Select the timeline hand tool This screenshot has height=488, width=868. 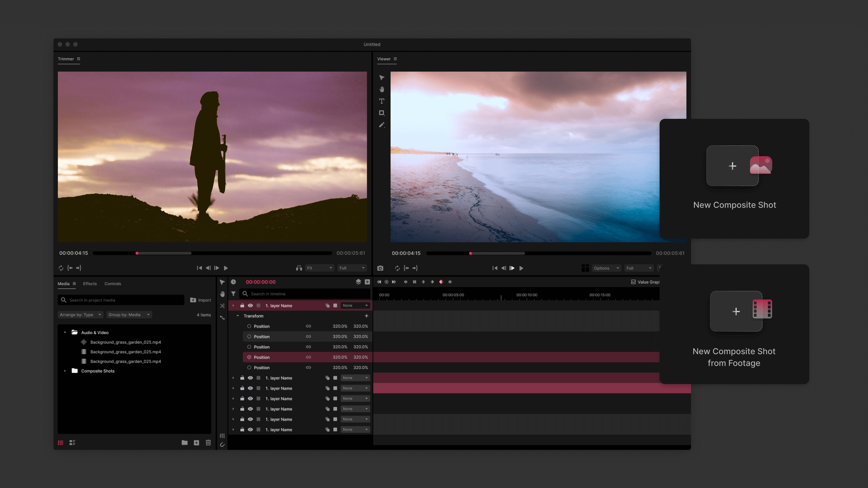coord(222,294)
